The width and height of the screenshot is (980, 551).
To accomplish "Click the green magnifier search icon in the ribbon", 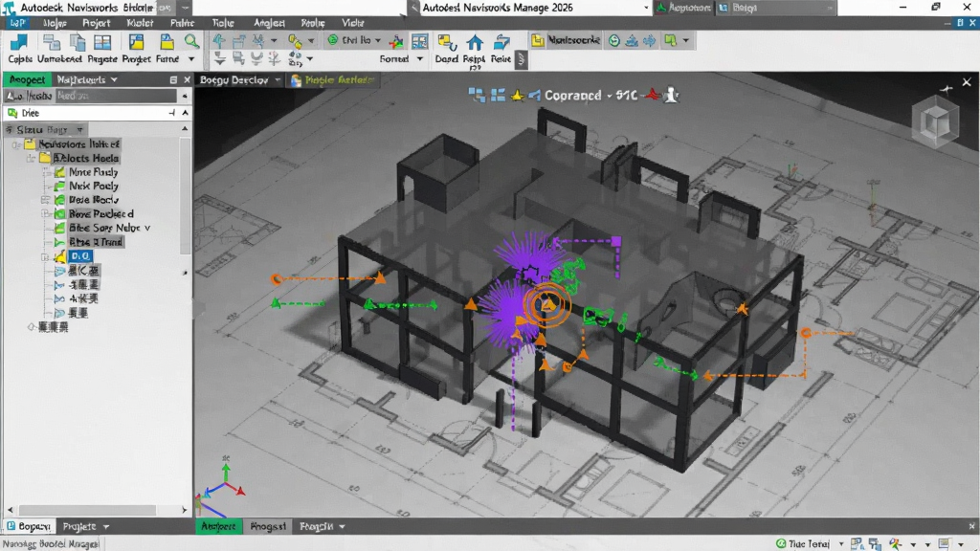I will pos(191,42).
